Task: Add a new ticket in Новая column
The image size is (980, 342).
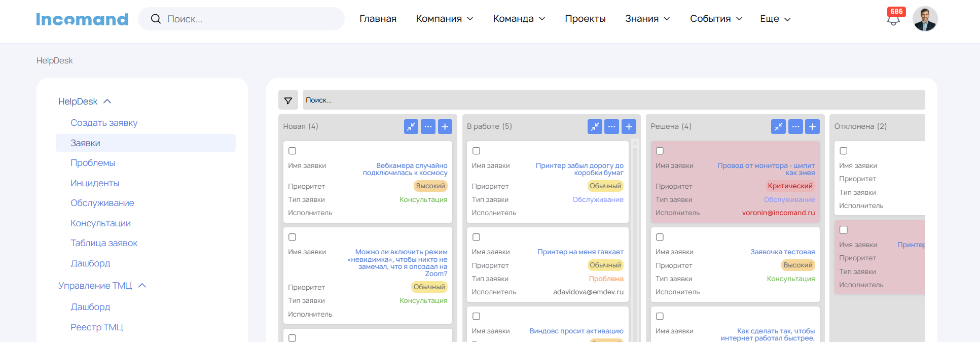Action: tap(445, 126)
